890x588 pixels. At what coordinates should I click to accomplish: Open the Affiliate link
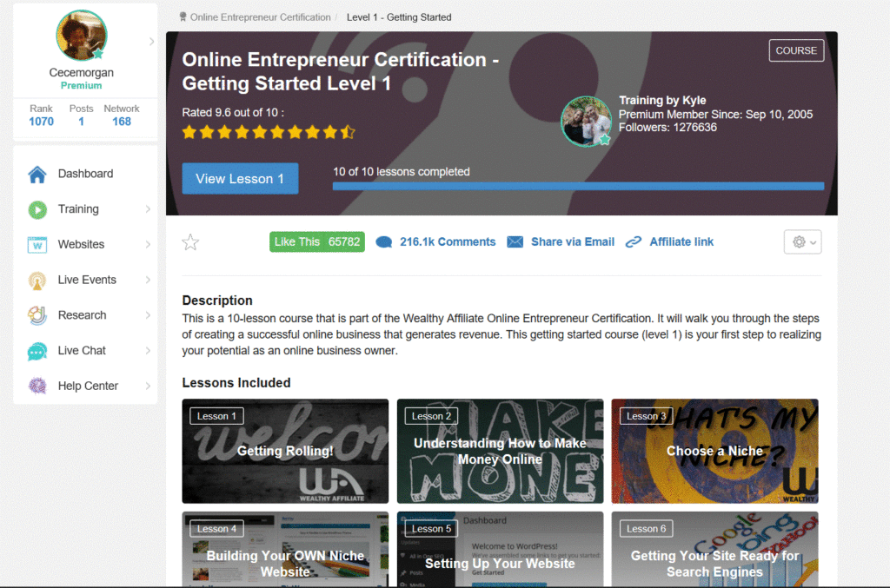[x=681, y=242]
